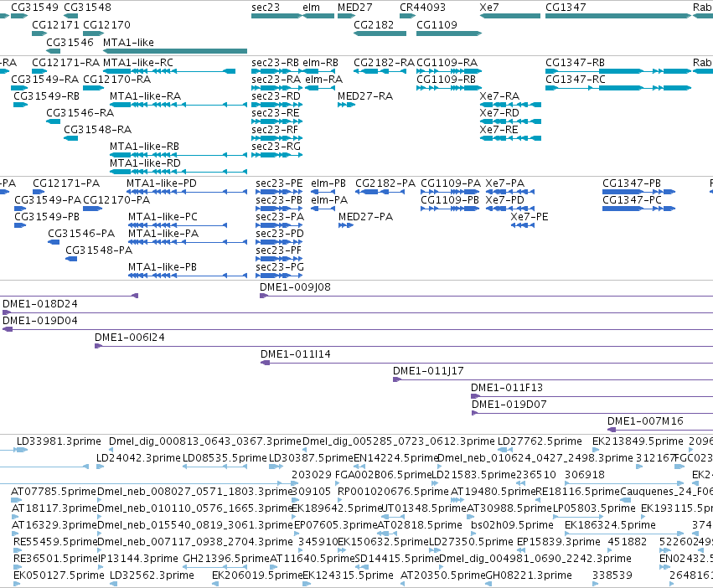The image size is (713, 588).
Task: Select transcript elm-RA
Action: click(x=320, y=88)
